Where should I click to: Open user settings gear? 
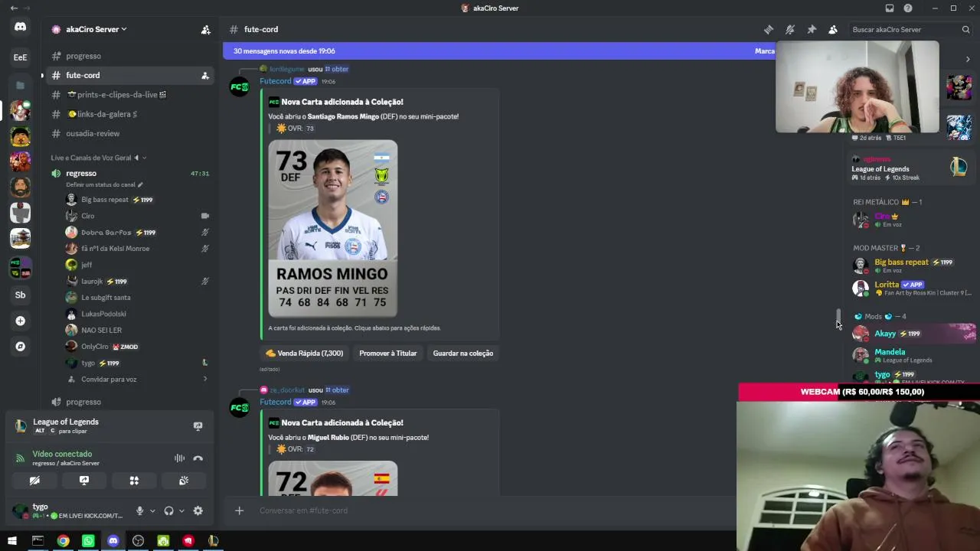(x=198, y=511)
